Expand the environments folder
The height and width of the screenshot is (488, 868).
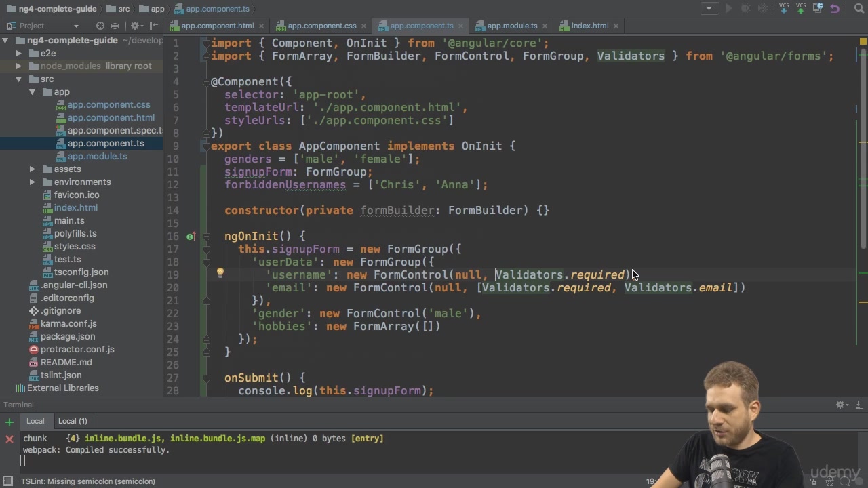(x=32, y=182)
